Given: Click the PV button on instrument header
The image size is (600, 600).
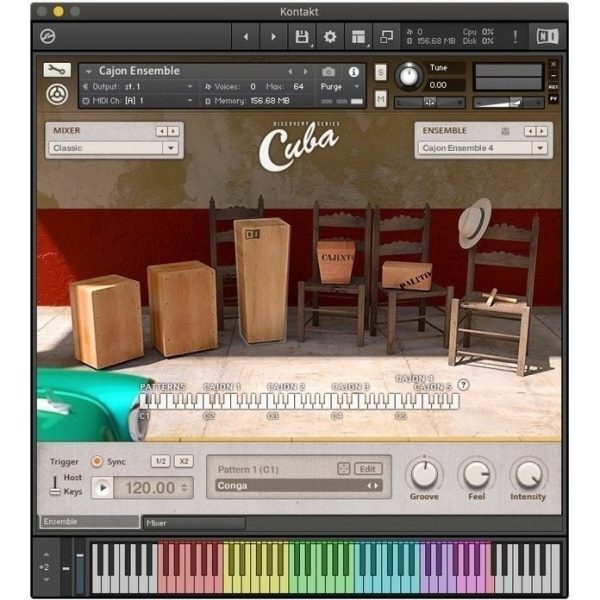Looking at the screenshot, I should (553, 99).
